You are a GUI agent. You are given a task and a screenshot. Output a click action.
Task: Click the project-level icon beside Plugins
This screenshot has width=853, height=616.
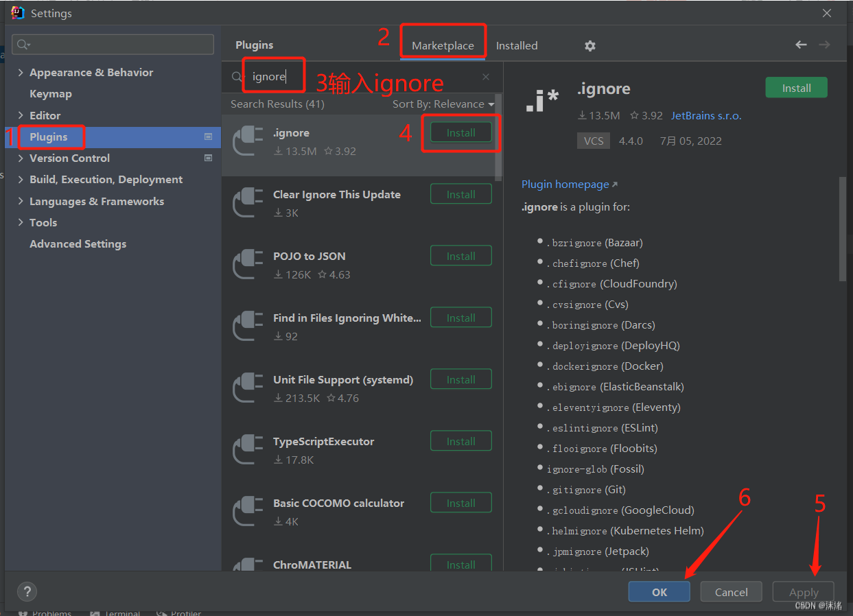click(x=208, y=137)
